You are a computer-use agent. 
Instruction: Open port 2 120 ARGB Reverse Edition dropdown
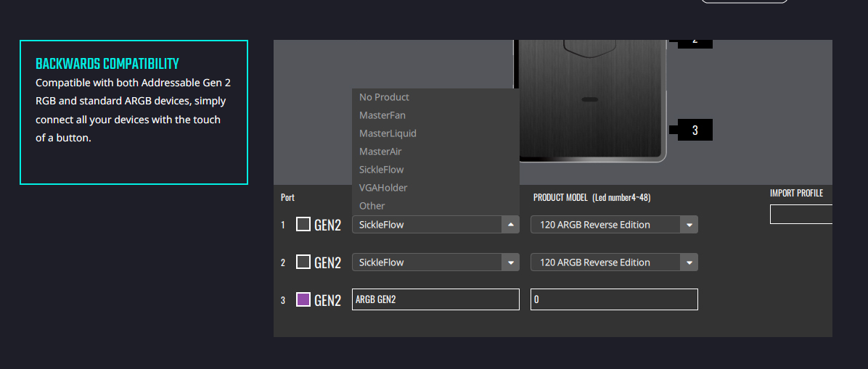(614, 262)
